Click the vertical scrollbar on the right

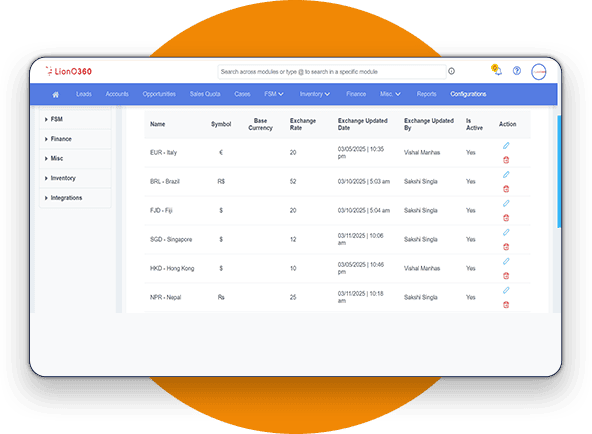tap(559, 172)
